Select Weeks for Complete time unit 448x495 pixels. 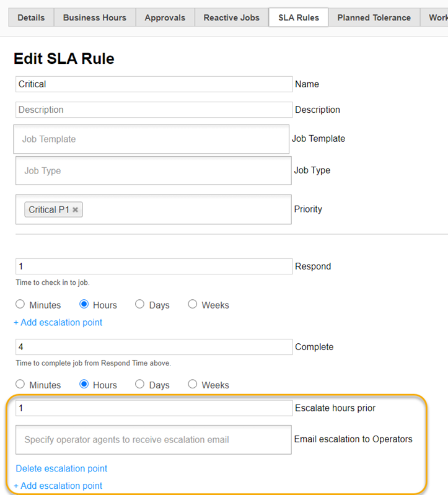[193, 384]
